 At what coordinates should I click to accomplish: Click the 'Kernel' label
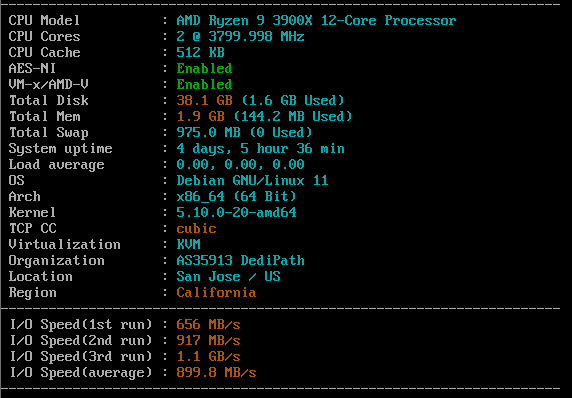[32, 213]
